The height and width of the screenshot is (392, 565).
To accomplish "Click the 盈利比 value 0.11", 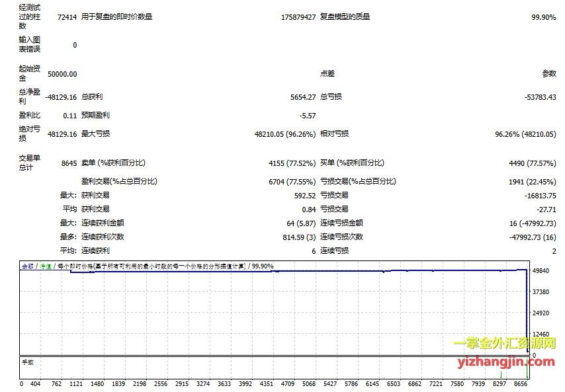I will (70, 116).
